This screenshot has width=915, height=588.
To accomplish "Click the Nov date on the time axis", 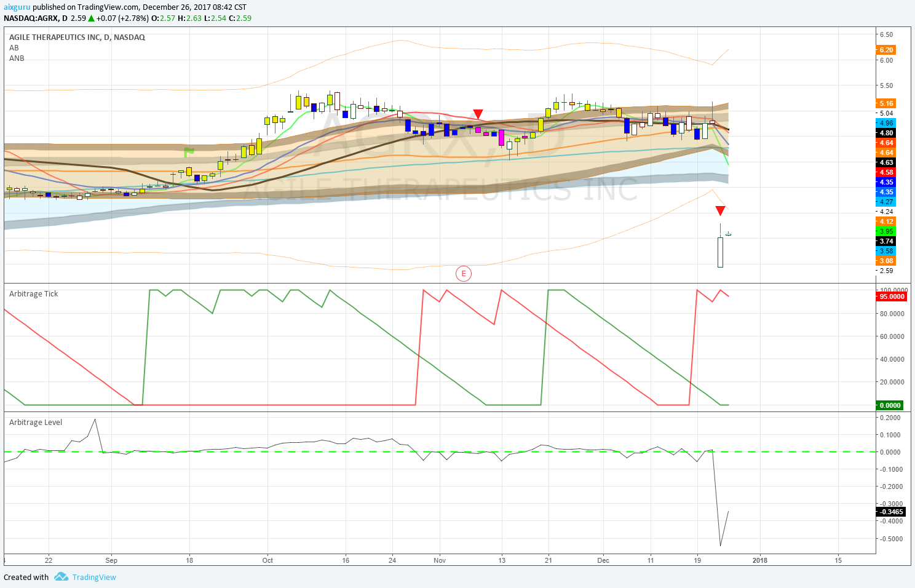I will tap(440, 560).
